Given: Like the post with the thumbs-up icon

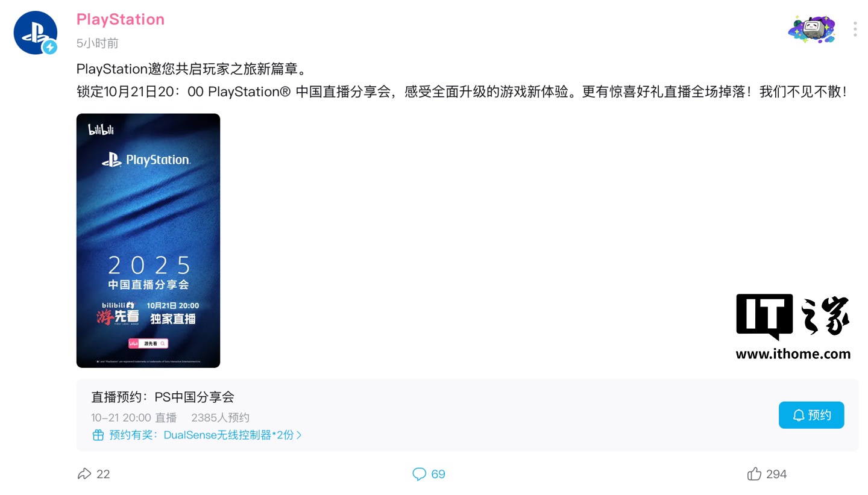Looking at the screenshot, I should 754,474.
